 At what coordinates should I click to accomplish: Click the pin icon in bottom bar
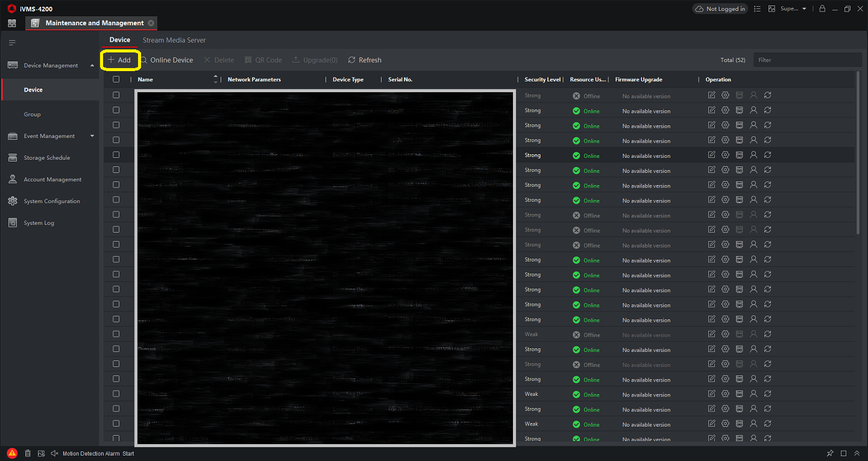point(830,453)
